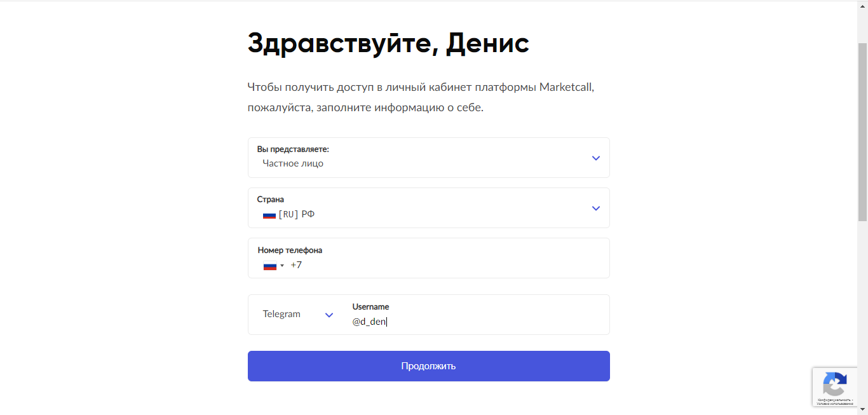This screenshot has height=415, width=868.
Task: Click the "Здравствуйте, Денис" heading
Action: coord(388,43)
